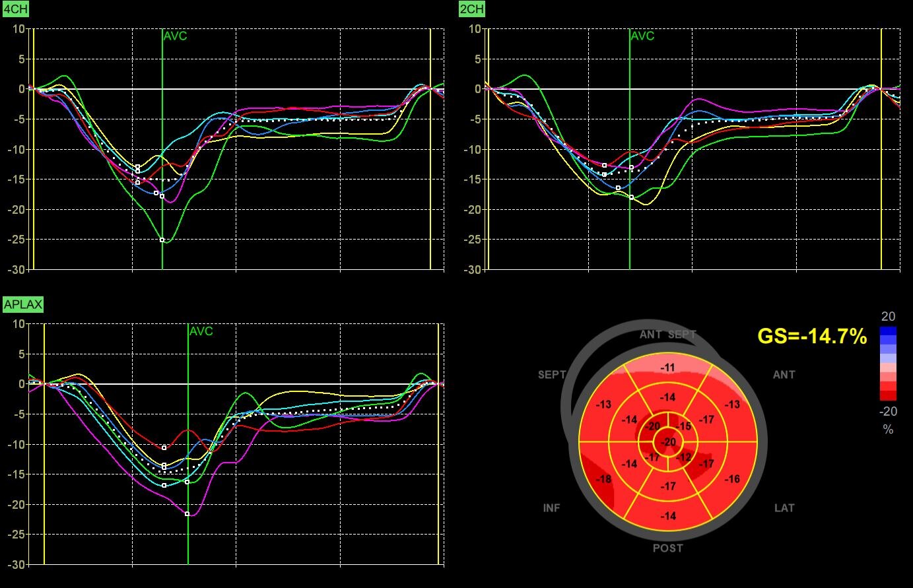The image size is (913, 588).
Task: Click the 20 label atop the color scale
Action: click(888, 316)
